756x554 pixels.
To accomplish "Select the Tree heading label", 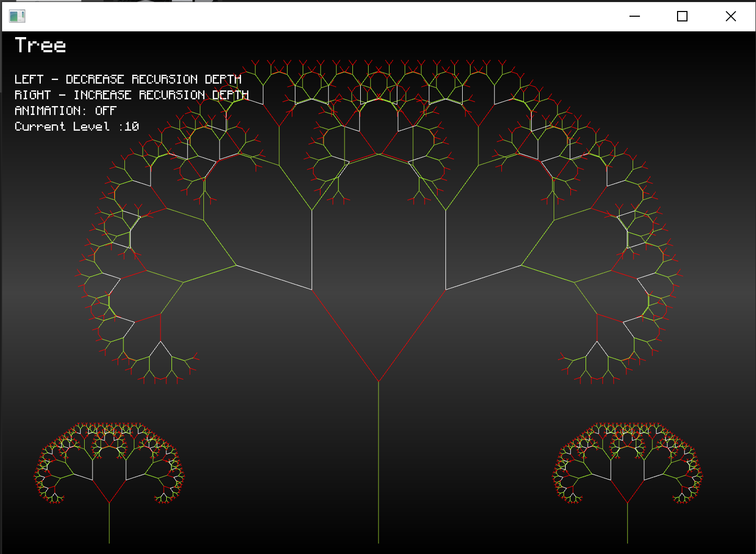I will 40,45.
